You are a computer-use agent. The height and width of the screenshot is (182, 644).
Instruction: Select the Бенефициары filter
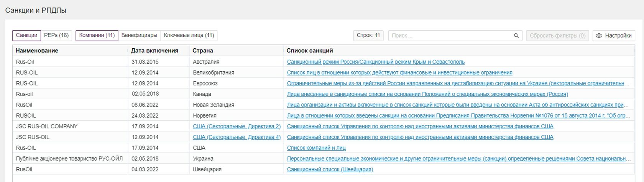[x=139, y=35]
